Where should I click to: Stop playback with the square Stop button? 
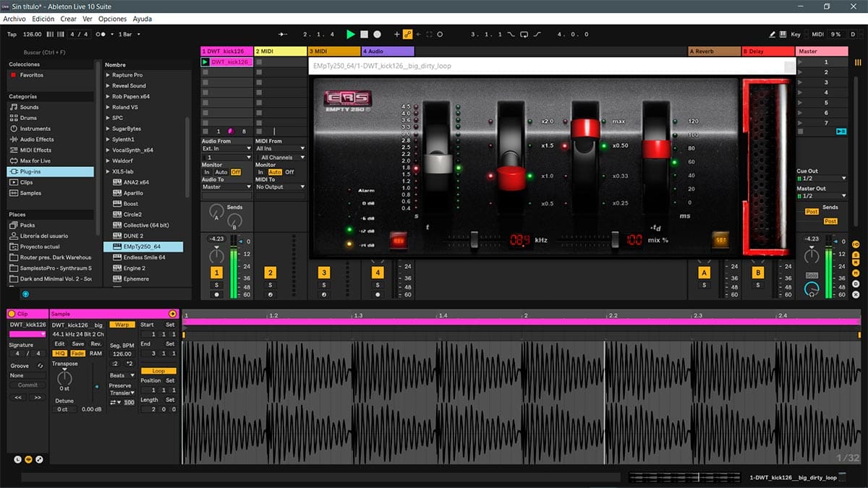365,34
